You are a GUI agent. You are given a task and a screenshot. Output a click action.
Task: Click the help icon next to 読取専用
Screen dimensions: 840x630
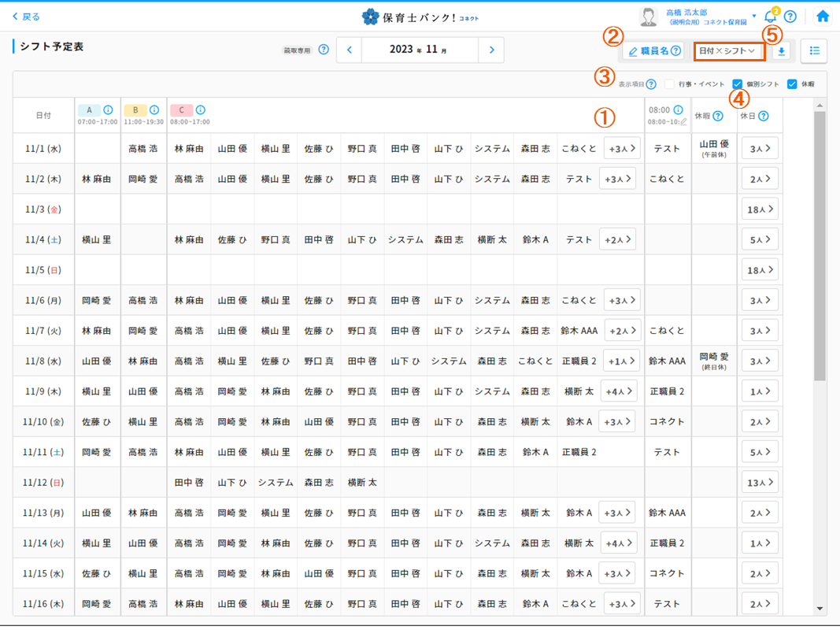tap(323, 48)
